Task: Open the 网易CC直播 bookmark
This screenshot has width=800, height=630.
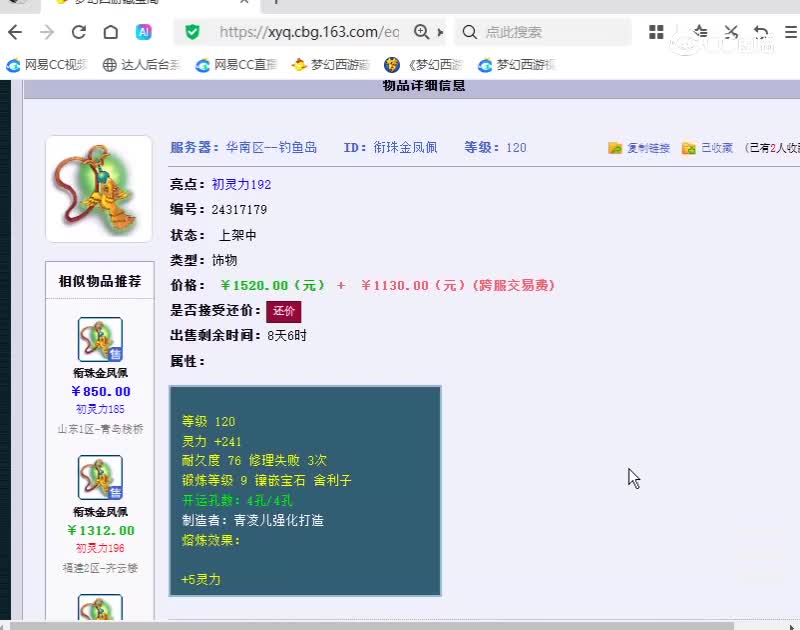Action: click(236, 65)
